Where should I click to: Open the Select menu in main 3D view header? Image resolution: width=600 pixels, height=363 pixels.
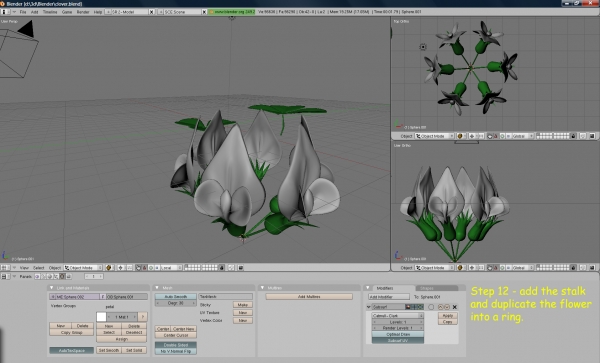click(x=39, y=268)
